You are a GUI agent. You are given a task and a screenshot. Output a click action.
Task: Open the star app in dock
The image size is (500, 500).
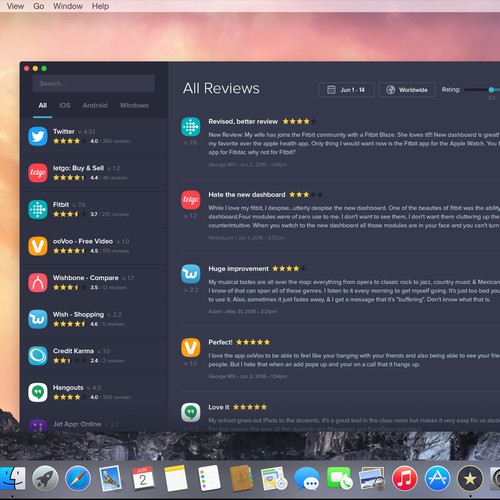pyautogui.click(x=470, y=478)
